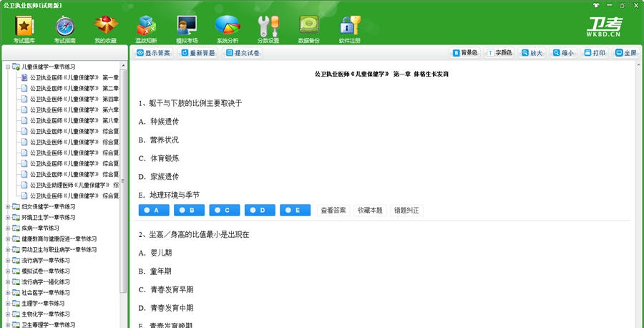
Task: Open the 背景色 background color picker
Action: [464, 53]
